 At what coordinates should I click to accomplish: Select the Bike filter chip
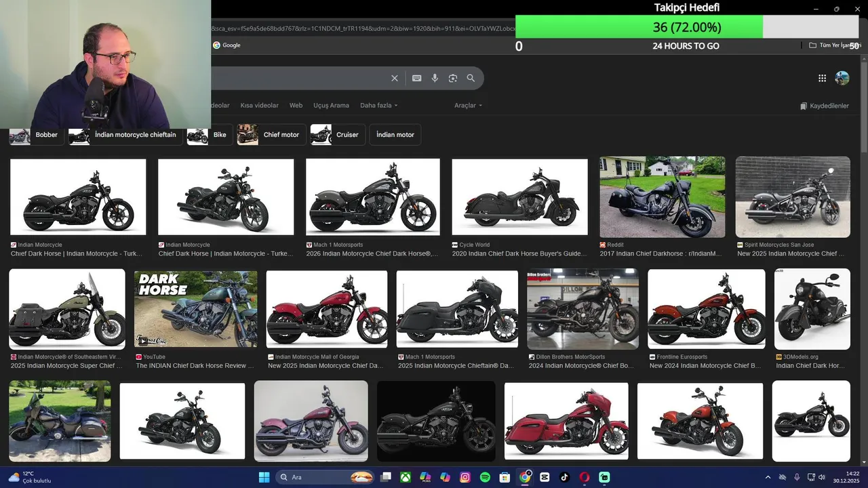[x=210, y=135]
